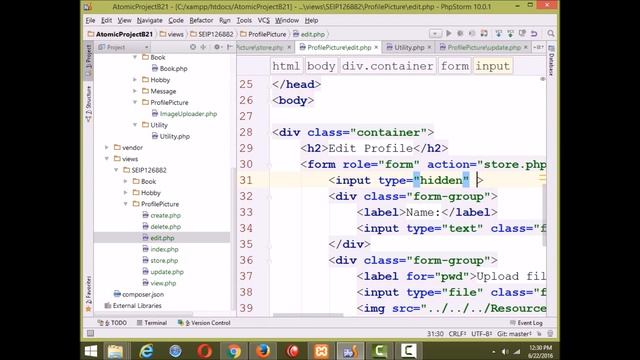Collapse the SEIP126882 folder
Screen dimensions: 640x360
[x=116, y=170]
